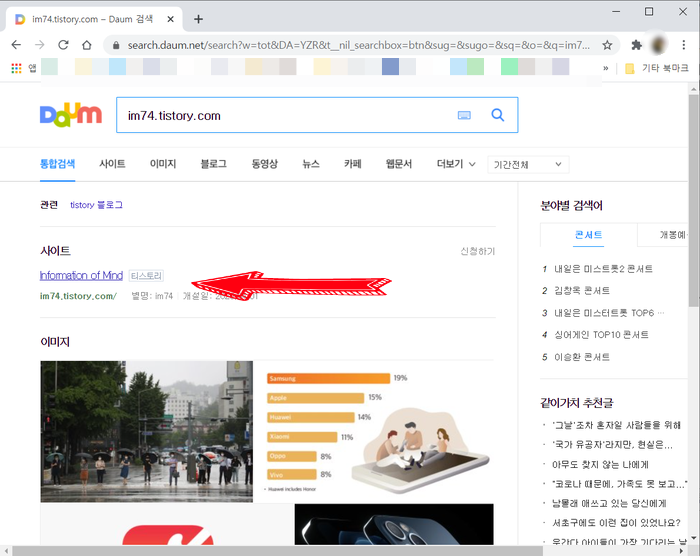The image size is (700, 556).
Task: Open '국가 유공자'라지만, 현실은 article
Action: pos(612,445)
